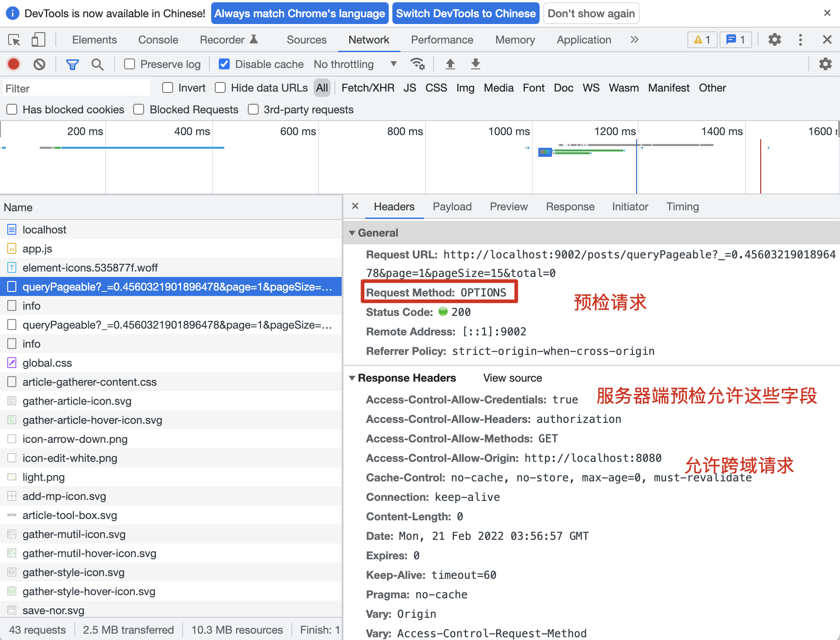This screenshot has width=840, height=640.
Task: Switch to the Sources tab
Action: point(306,40)
